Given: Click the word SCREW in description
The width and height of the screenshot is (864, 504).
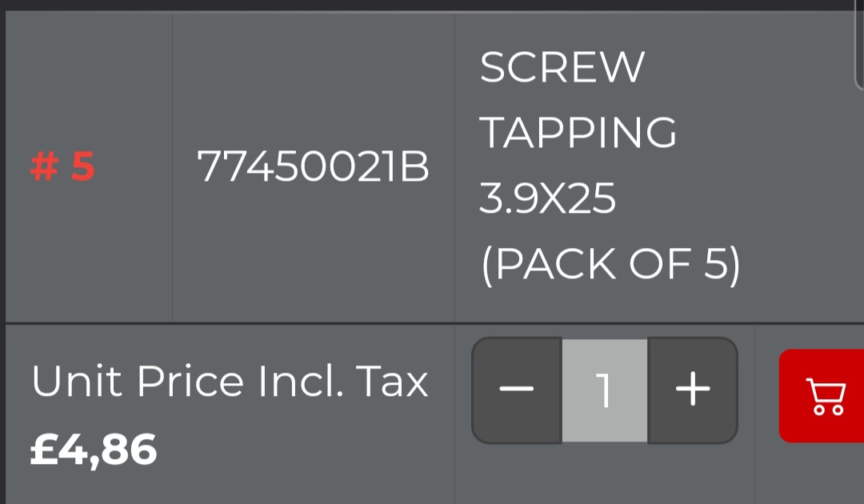Looking at the screenshot, I should point(562,68).
